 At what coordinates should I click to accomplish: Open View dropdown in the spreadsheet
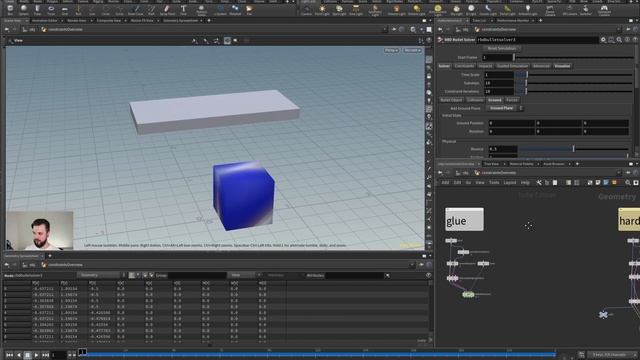pyautogui.click(x=244, y=276)
